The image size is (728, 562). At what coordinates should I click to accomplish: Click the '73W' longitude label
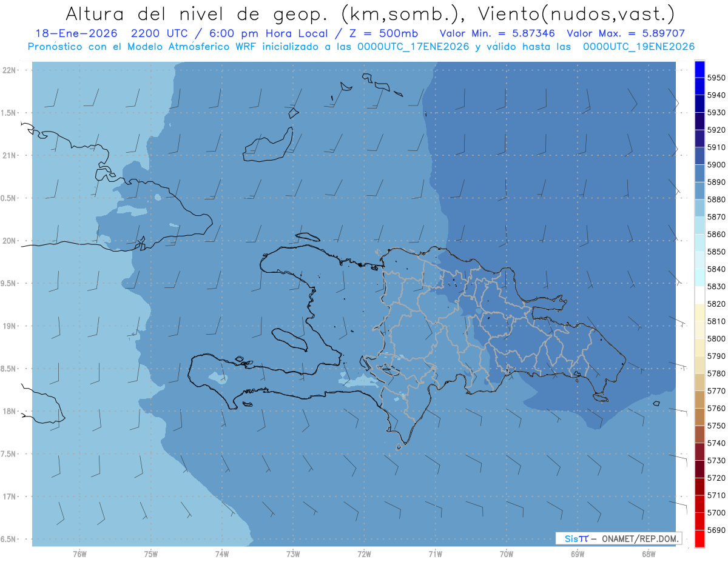(x=293, y=554)
